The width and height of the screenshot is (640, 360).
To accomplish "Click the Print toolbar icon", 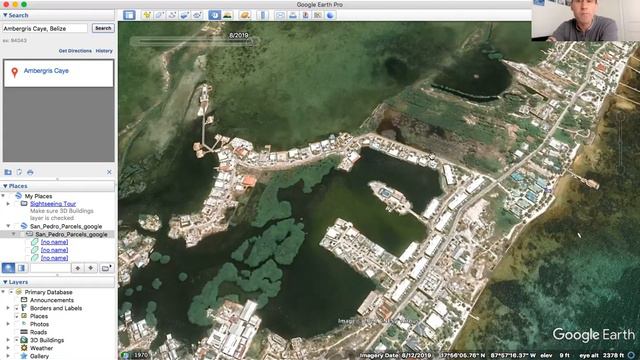I will pyautogui.click(x=293, y=15).
